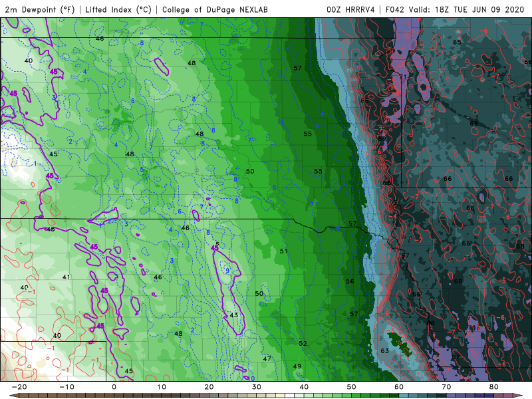Click the red lifted index label -3
This screenshot has height=399, width=532.
coord(390,331)
